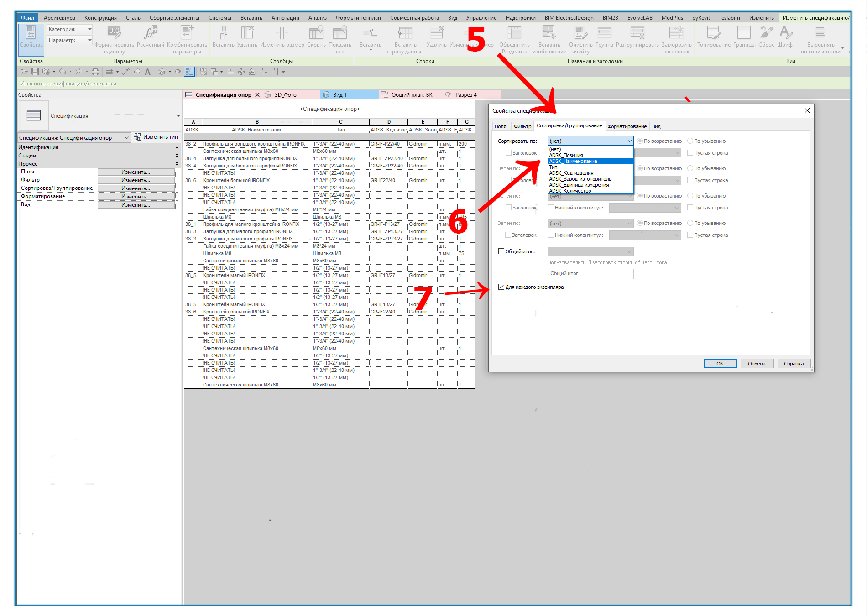
Task: Click the Format Units (Форматировать единицу) icon
Action: pyautogui.click(x=114, y=33)
